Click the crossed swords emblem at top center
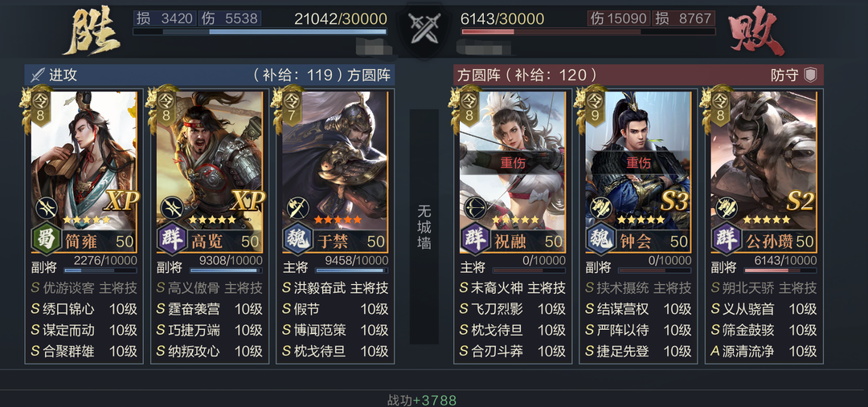This screenshot has width=868, height=407. (x=424, y=27)
